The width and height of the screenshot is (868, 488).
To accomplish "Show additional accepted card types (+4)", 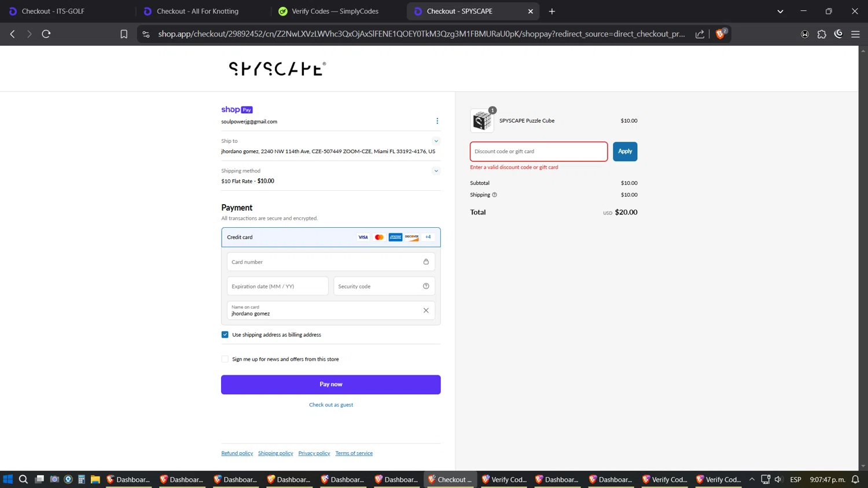I will pos(428,237).
